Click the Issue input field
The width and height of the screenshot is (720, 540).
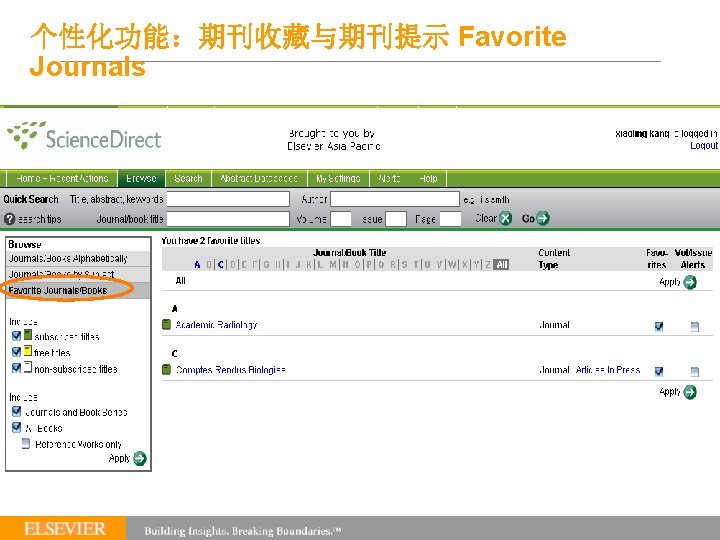tap(396, 219)
